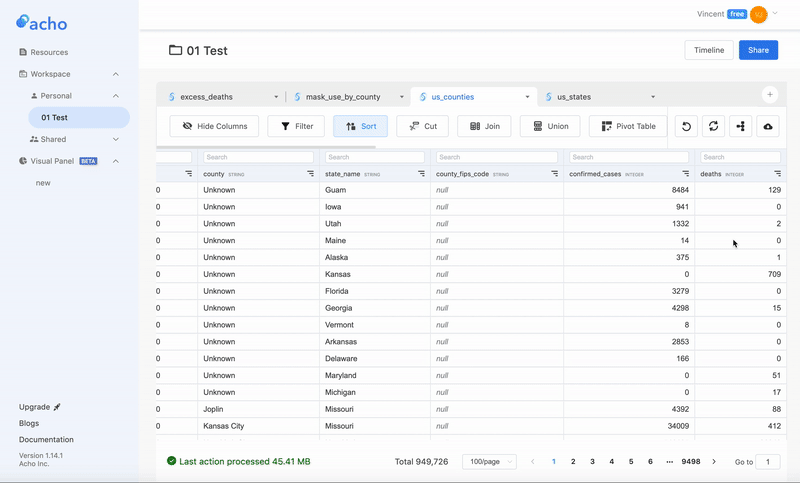800x483 pixels.
Task: Open us_states tab dropdown arrow
Action: click(x=653, y=97)
